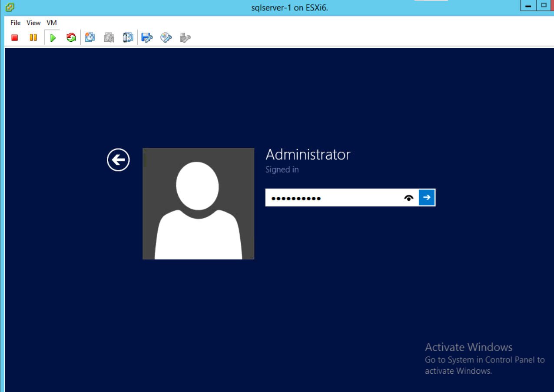554x392 pixels.
Task: Click the red Power Off button
Action: tap(14, 38)
